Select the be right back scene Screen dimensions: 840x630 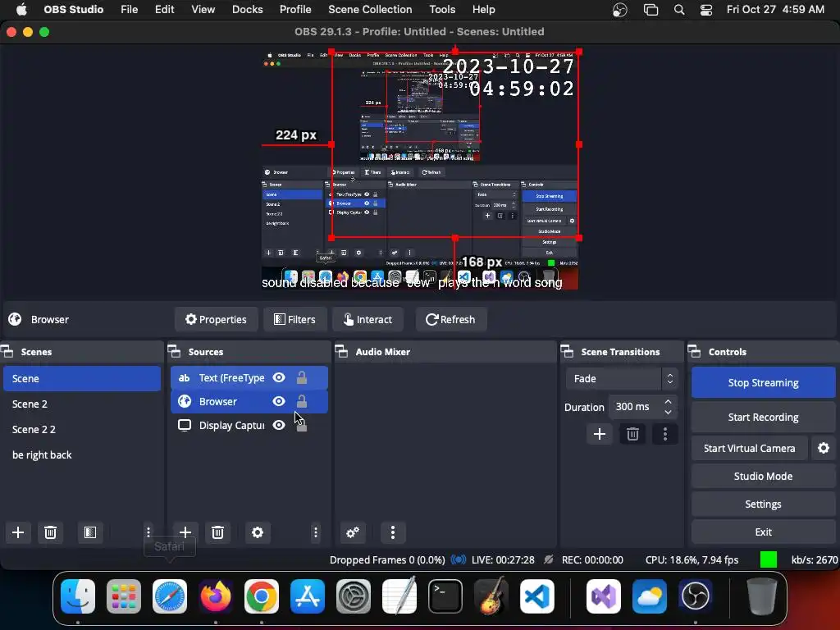coord(82,454)
